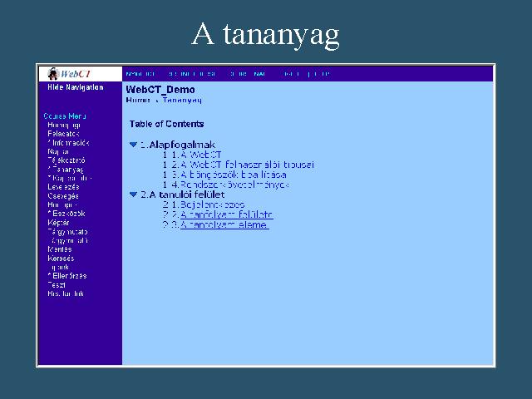Viewport: 532px width, 399px height.
Task: Open Képtár in the sidebar
Action: tap(59, 223)
